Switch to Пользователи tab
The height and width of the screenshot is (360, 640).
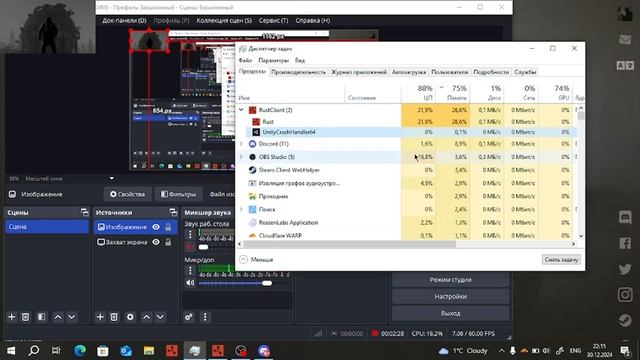pyautogui.click(x=449, y=72)
